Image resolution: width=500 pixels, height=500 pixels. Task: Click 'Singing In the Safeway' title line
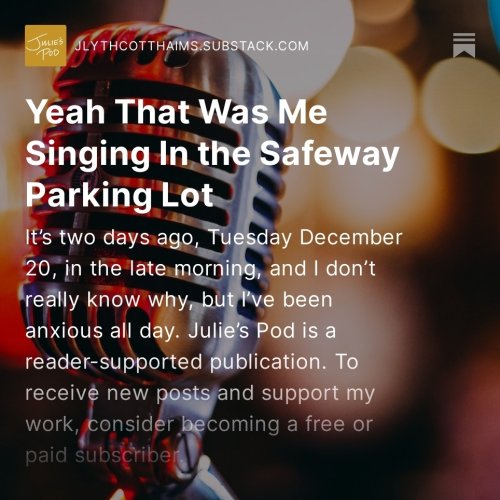(212, 154)
